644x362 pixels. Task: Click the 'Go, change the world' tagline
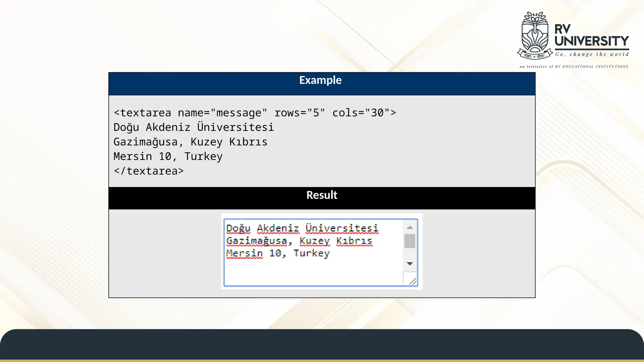point(592,54)
